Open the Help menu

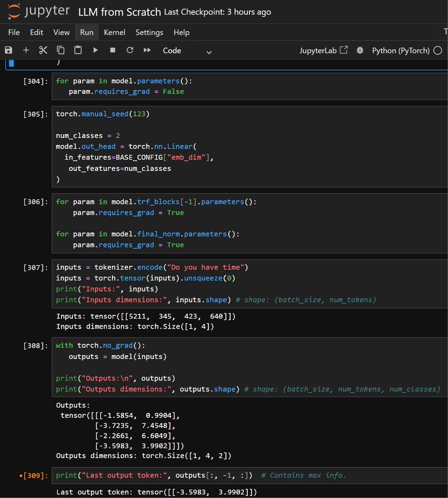tap(182, 32)
